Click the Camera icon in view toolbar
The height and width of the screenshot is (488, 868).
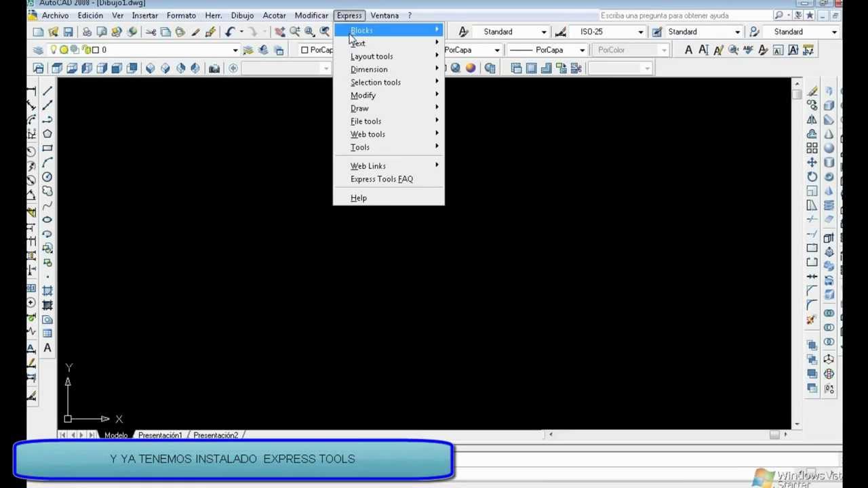coord(214,68)
